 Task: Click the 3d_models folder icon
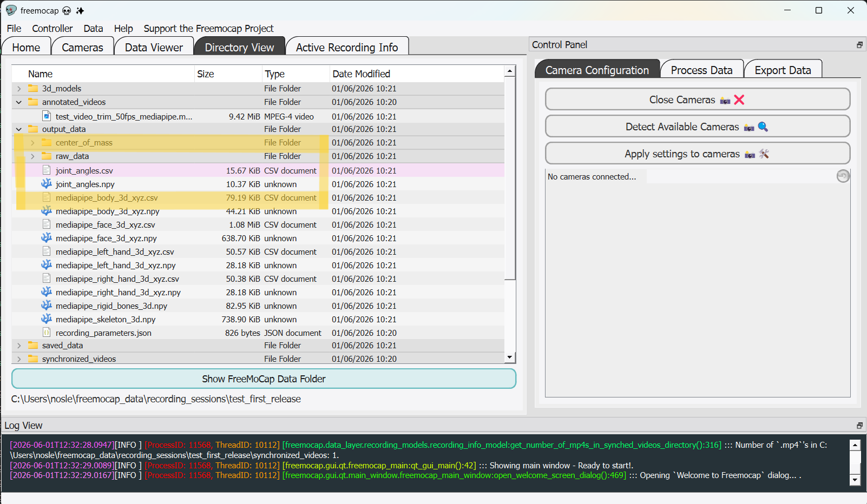(33, 88)
